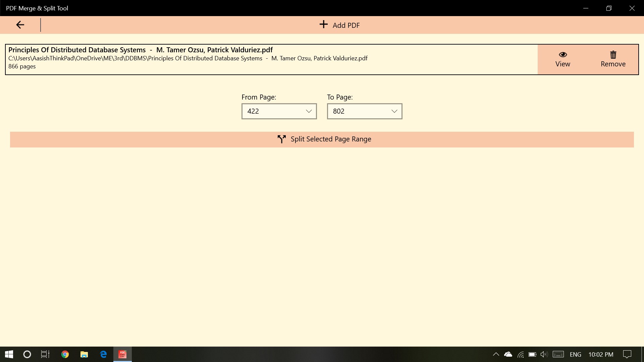Open Microsoft Edge from taskbar
644x362 pixels.
tap(103, 354)
